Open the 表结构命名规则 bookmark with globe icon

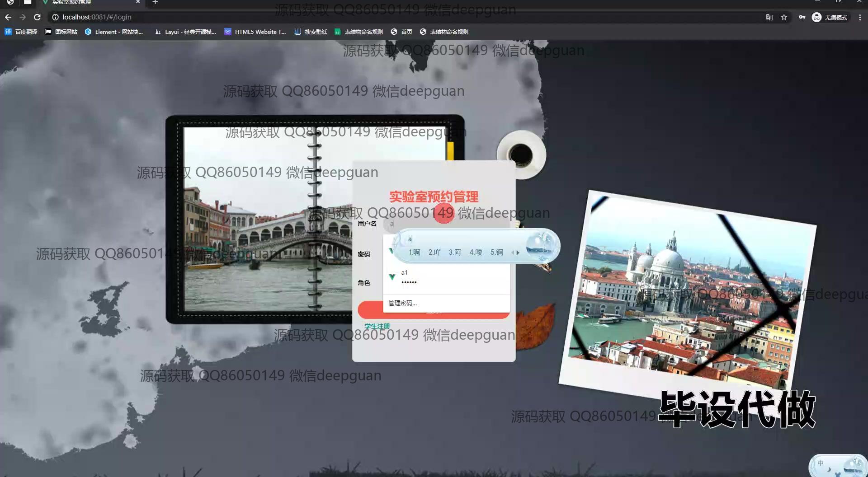444,32
